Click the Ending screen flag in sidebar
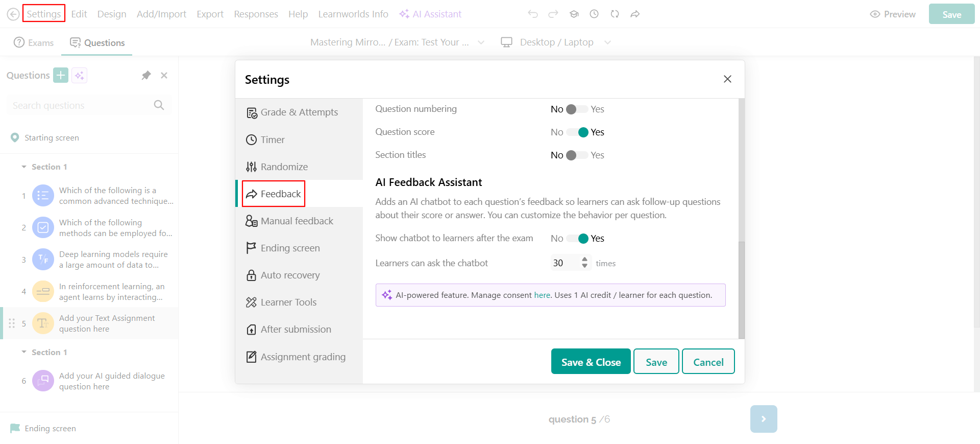 15,428
